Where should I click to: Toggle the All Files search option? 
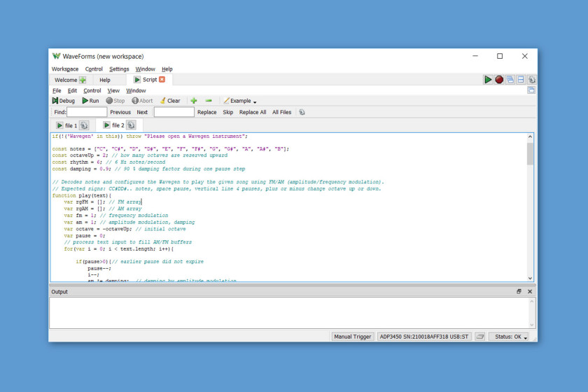coord(281,112)
